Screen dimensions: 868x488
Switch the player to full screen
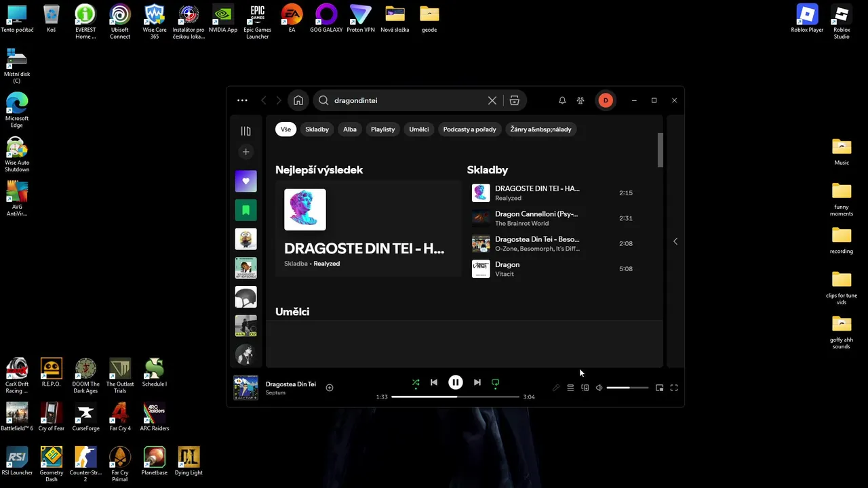pyautogui.click(x=674, y=388)
